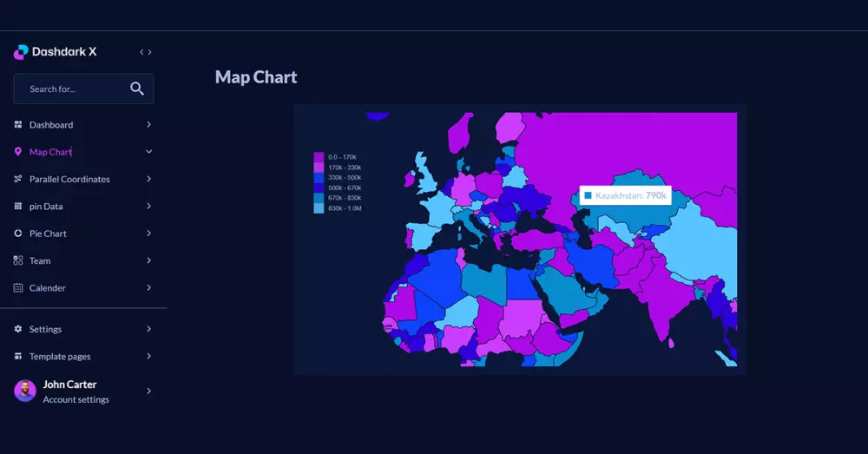Image resolution: width=868 pixels, height=454 pixels.
Task: Click the Search for... input field
Action: [83, 89]
